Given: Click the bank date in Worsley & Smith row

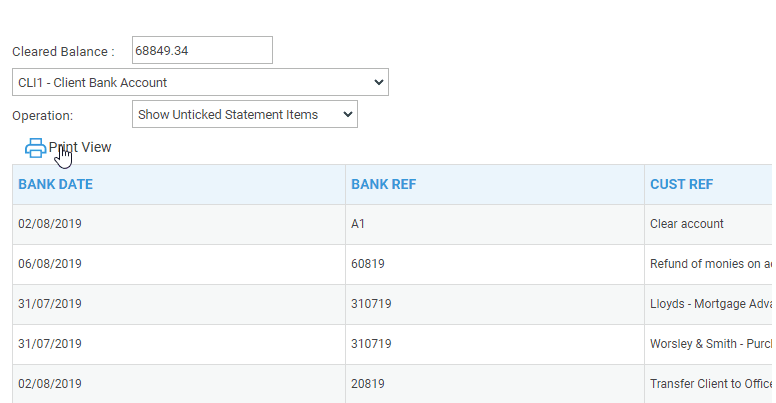Looking at the screenshot, I should tap(50, 344).
